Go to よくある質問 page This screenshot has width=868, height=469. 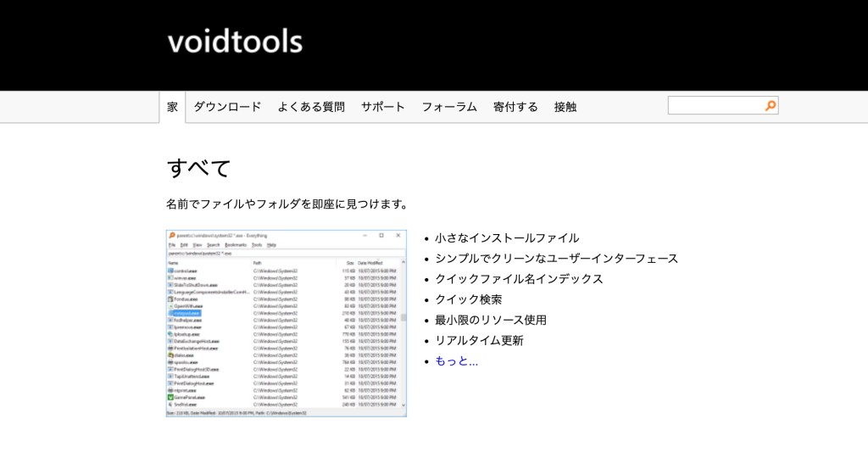point(311,107)
